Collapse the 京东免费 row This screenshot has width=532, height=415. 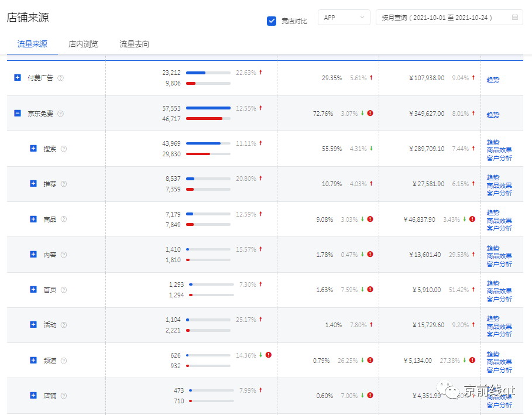[x=18, y=114]
